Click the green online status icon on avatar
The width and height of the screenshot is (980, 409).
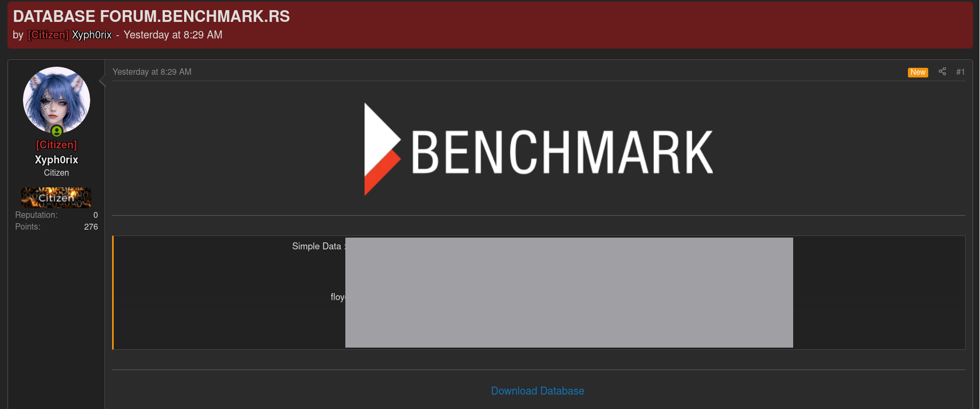[x=57, y=131]
